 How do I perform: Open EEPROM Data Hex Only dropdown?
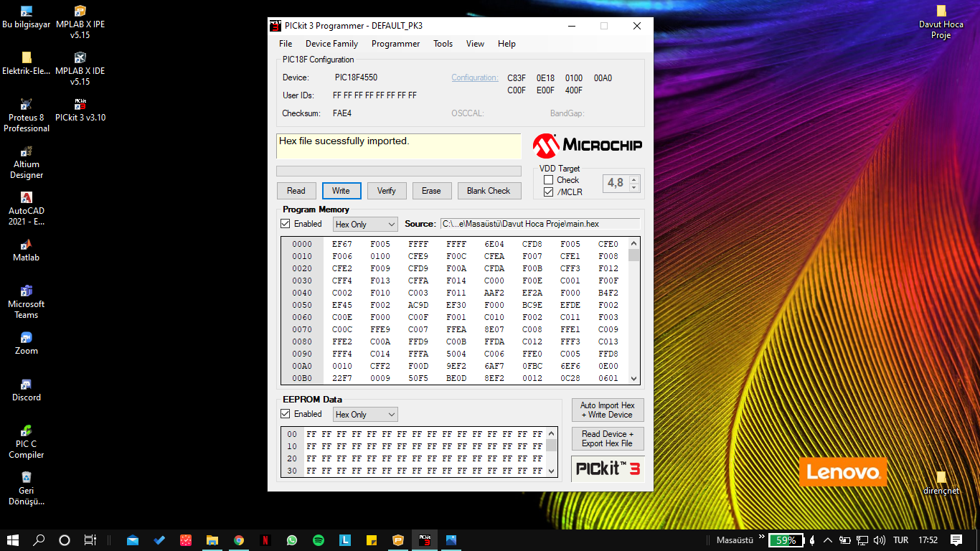click(365, 415)
